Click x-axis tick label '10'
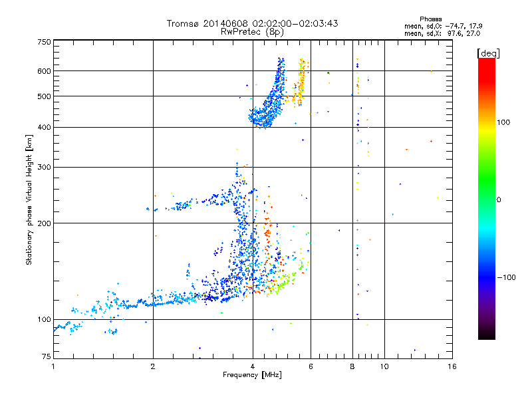 [x=384, y=366]
